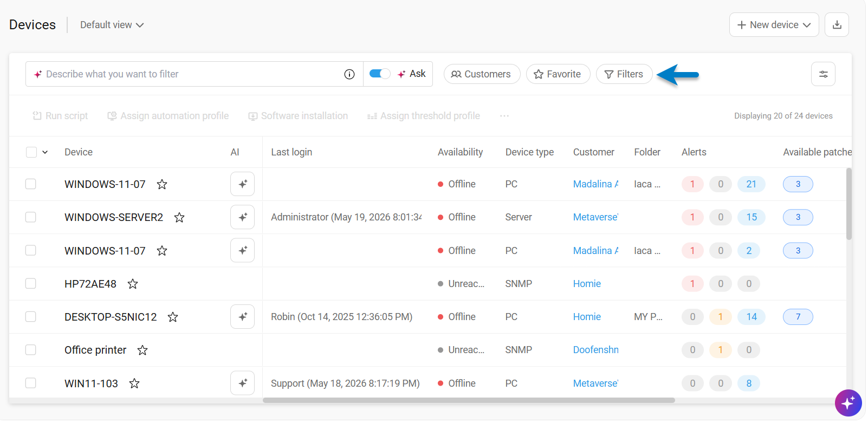Check the WIN11-103 row checkbox
The height and width of the screenshot is (423, 868).
(x=31, y=383)
